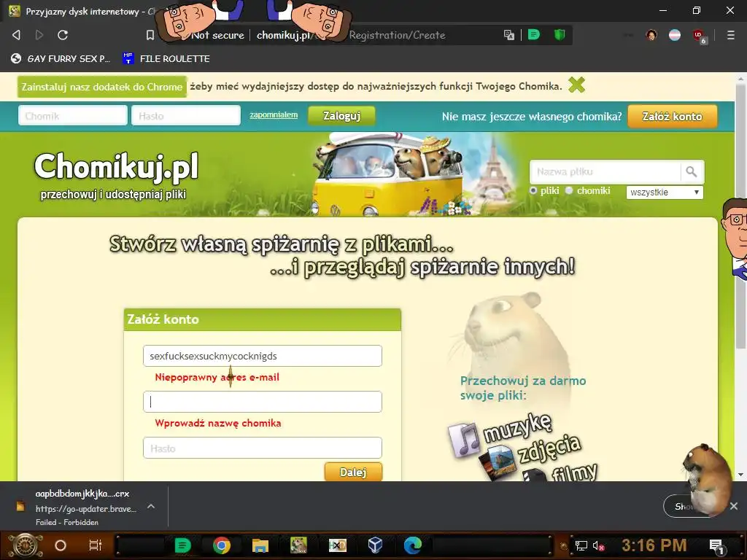Dismiss the Chrome add-on banner with green X
This screenshot has height=560, width=747.
tap(576, 85)
